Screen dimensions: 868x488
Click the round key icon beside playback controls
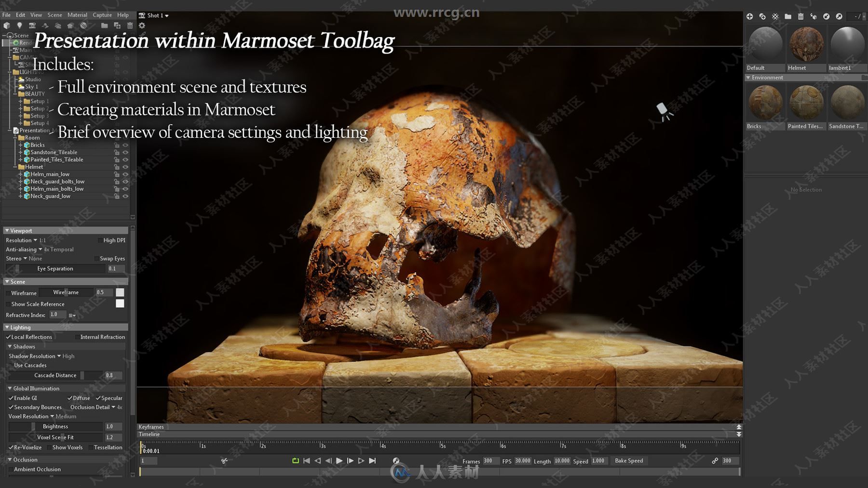396,461
